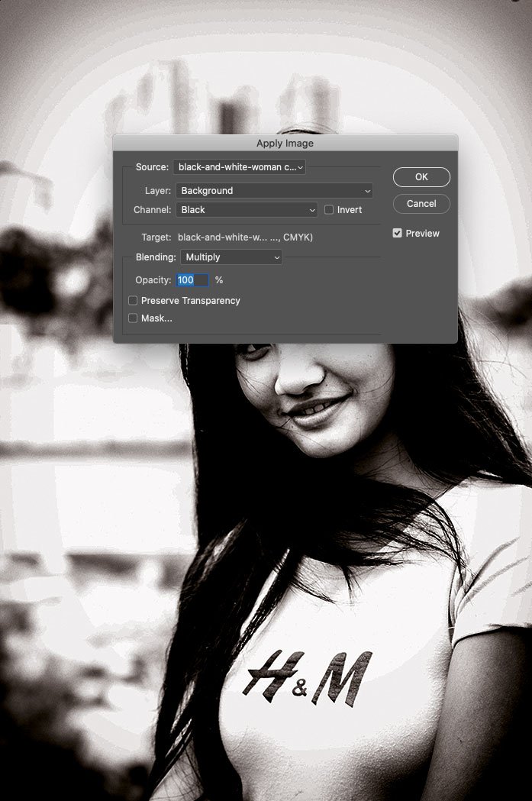Cancel the Apply Image dialog

(x=421, y=203)
